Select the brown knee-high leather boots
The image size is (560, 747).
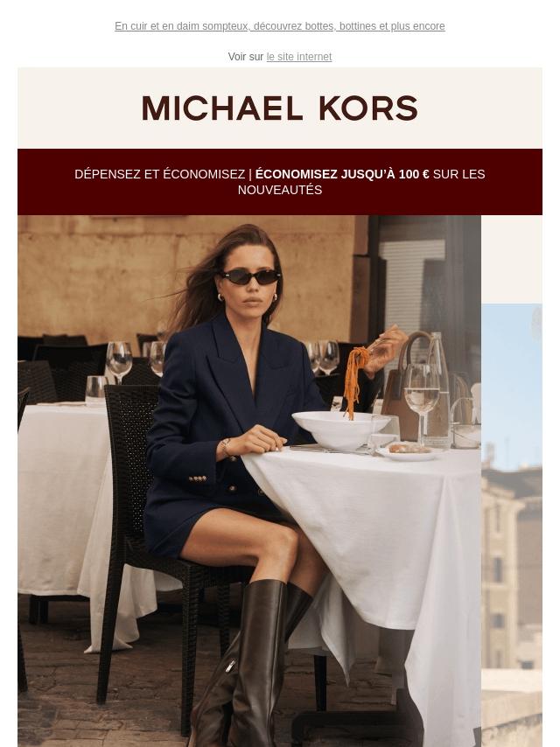250,662
